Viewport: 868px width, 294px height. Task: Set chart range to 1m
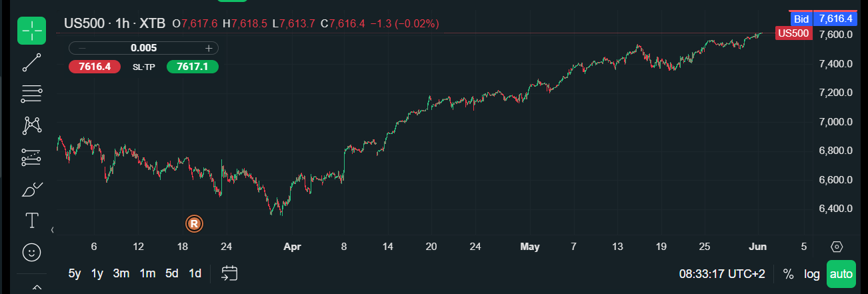click(147, 273)
